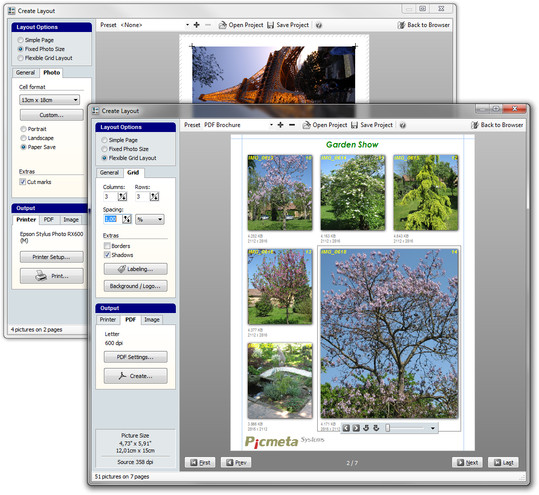Open the spacing unit % dropdown
Screen dimensions: 539x495
click(x=150, y=219)
